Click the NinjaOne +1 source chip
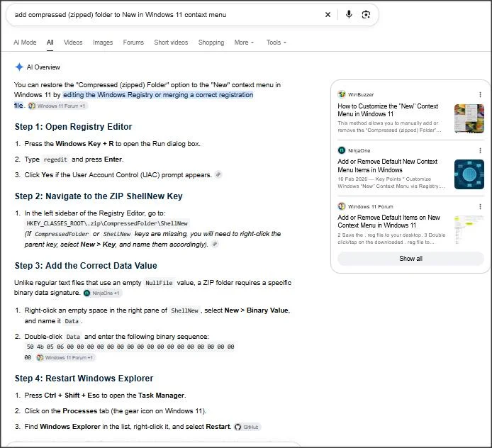The image size is (492, 448). pos(101,293)
